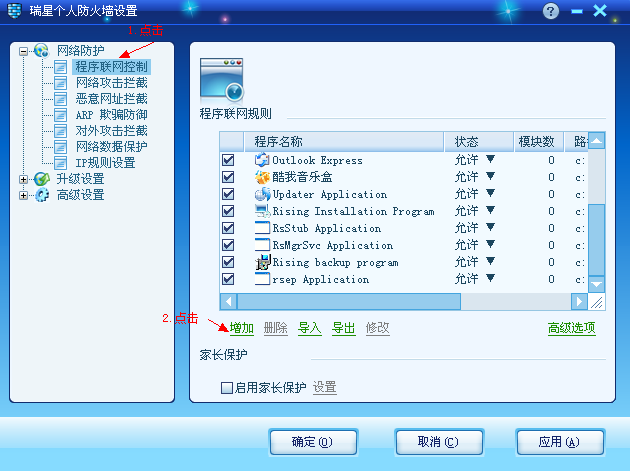The image size is (630, 471).
Task: Open status dropdown for RsMgrSvc Application
Action: tap(490, 244)
